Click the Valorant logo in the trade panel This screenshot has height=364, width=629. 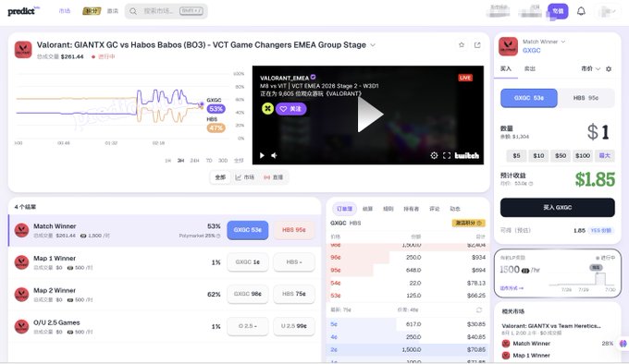508,46
